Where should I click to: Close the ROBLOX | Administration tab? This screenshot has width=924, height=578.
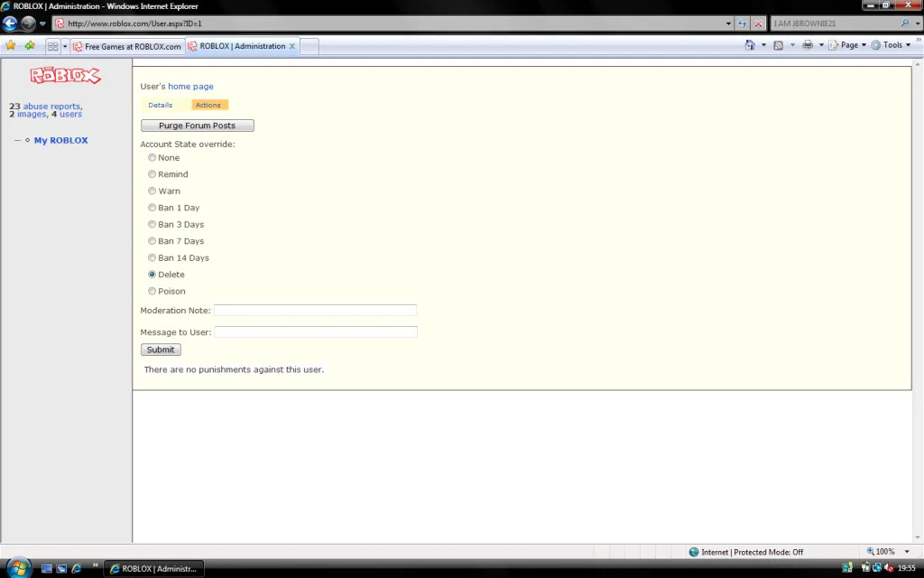click(x=292, y=46)
